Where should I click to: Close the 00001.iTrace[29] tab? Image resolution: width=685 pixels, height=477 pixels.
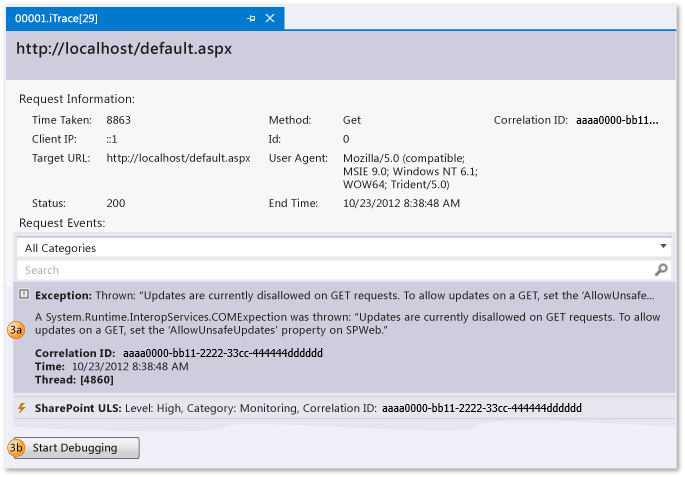tap(270, 19)
